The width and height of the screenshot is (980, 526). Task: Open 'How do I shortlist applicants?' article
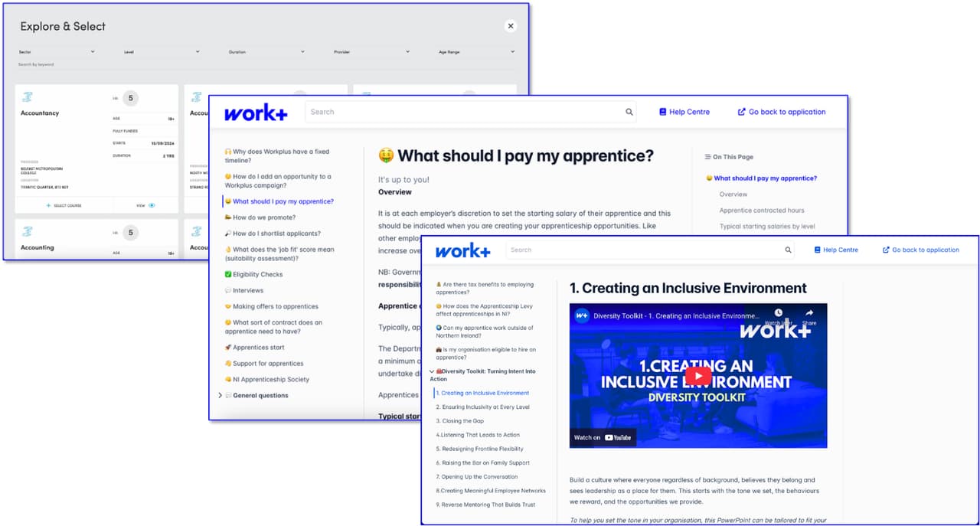pyautogui.click(x=272, y=234)
